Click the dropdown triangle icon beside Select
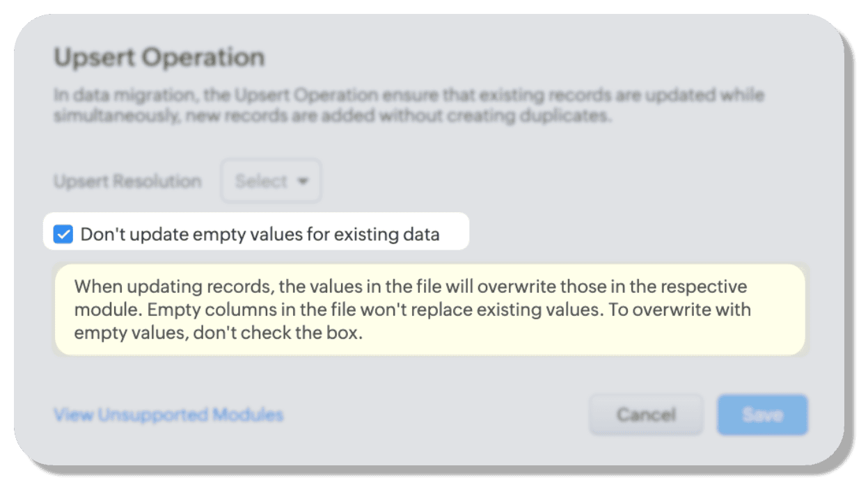 [x=303, y=182]
